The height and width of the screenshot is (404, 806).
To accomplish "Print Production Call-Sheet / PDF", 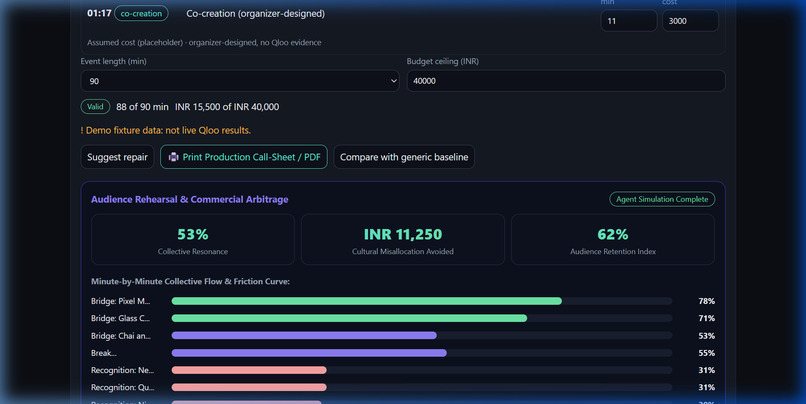I will (x=244, y=157).
